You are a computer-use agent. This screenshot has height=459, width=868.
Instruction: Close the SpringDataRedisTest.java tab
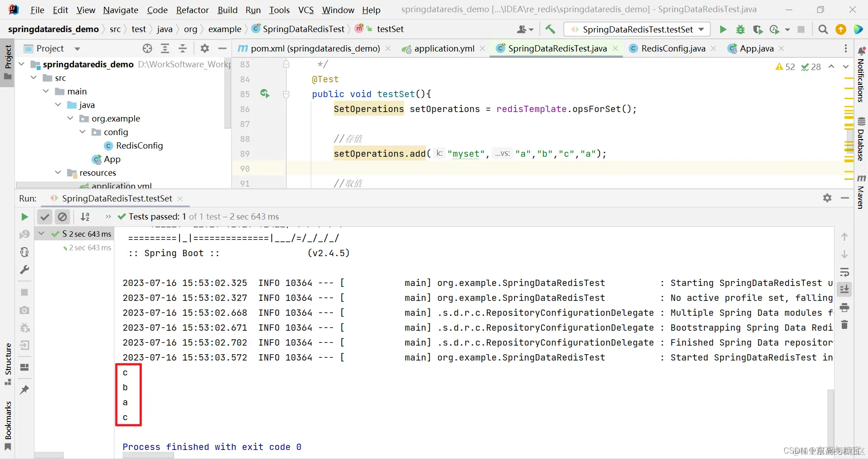(x=615, y=48)
